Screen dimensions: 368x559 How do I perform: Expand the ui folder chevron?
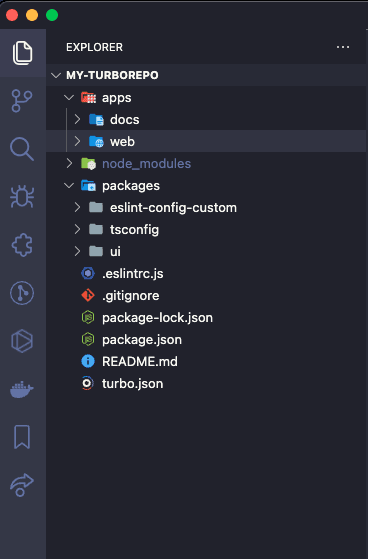(x=77, y=252)
